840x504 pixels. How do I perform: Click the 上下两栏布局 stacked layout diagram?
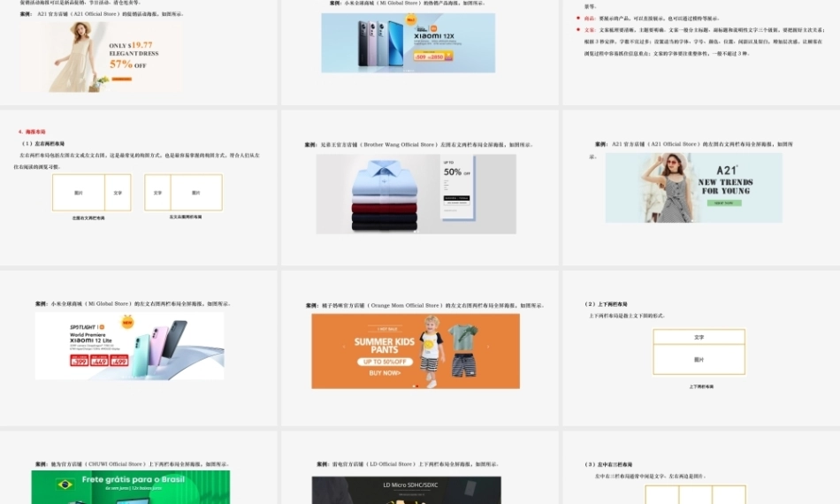(x=699, y=352)
